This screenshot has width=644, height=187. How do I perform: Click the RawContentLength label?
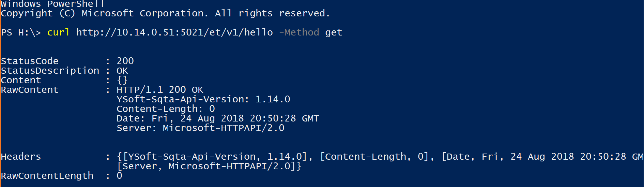click(47, 176)
